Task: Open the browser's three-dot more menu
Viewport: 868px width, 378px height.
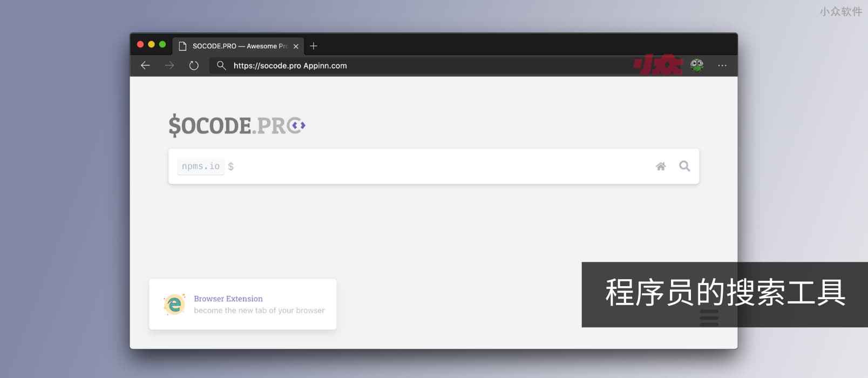Action: (x=722, y=65)
